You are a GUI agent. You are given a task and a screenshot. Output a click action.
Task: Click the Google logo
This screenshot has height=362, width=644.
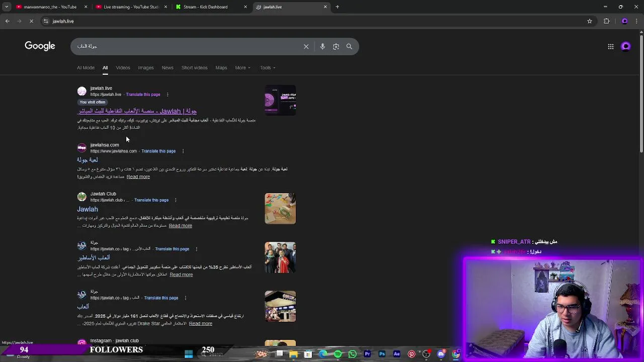click(40, 46)
